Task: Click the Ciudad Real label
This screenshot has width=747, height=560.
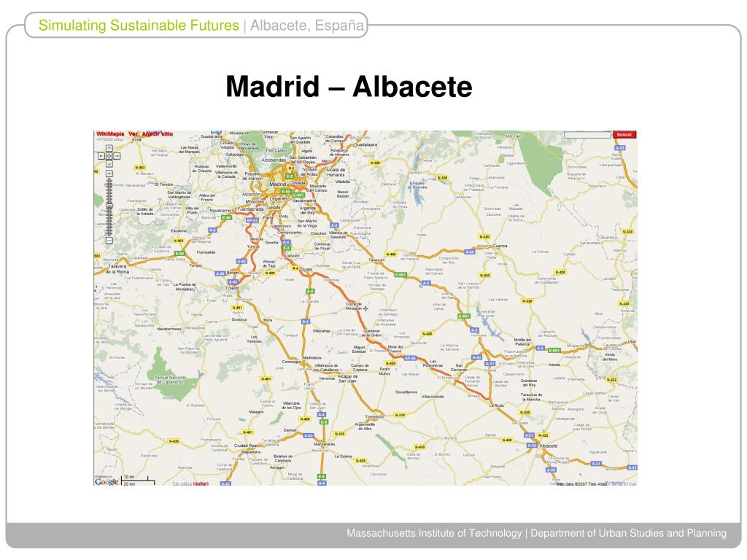Action: tap(247, 446)
